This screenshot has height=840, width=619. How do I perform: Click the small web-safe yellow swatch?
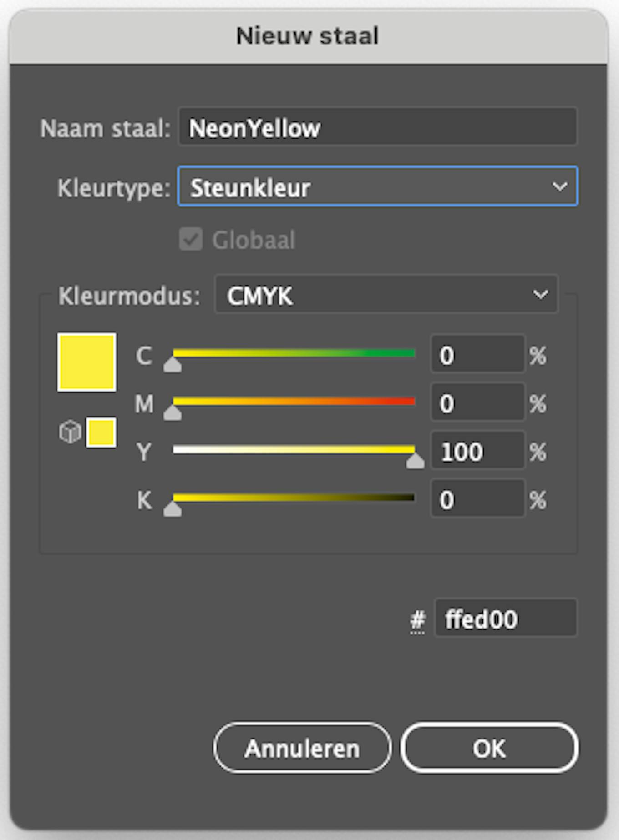(x=101, y=433)
